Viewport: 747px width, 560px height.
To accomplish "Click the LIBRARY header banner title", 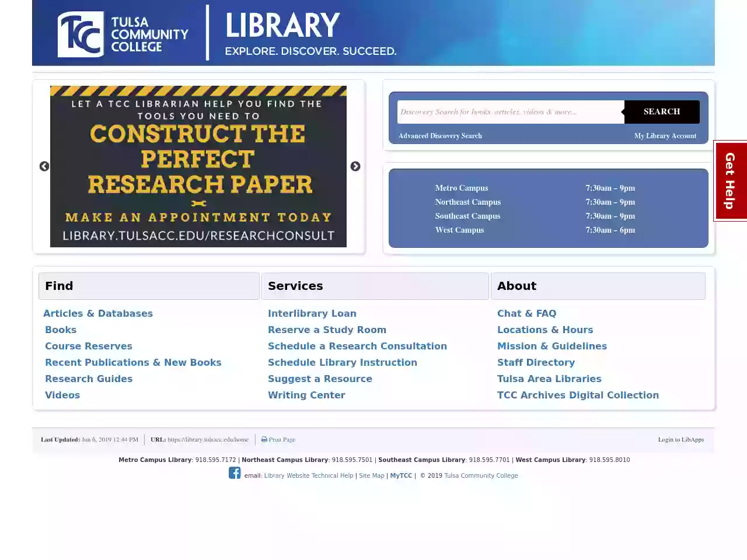I will pyautogui.click(x=282, y=26).
